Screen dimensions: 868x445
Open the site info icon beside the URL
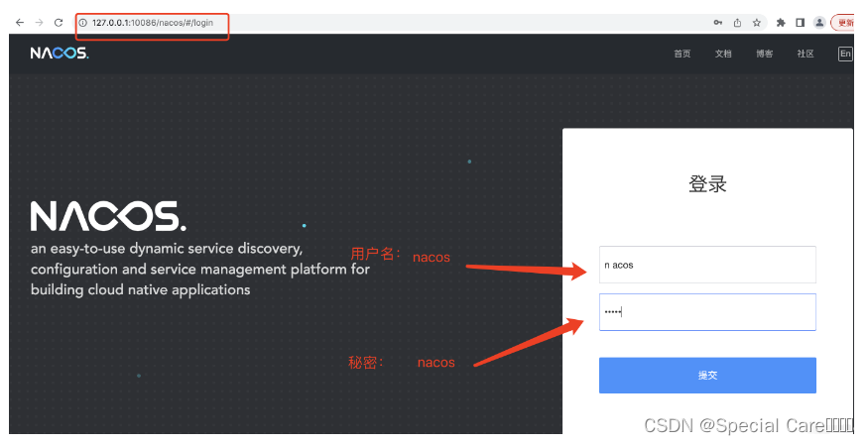point(83,23)
